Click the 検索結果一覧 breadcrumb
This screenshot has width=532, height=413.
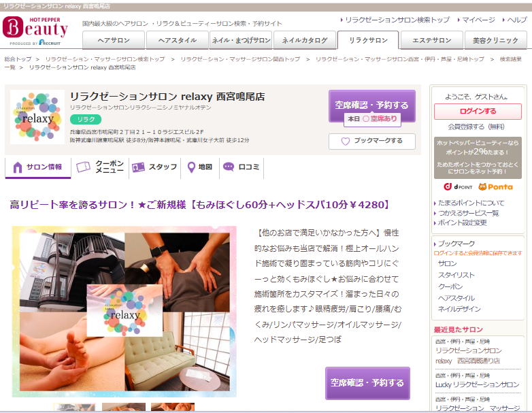(x=511, y=59)
